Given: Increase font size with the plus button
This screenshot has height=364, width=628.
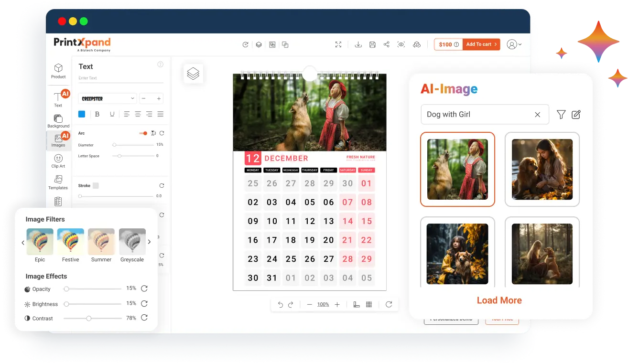Looking at the screenshot, I should (x=159, y=98).
